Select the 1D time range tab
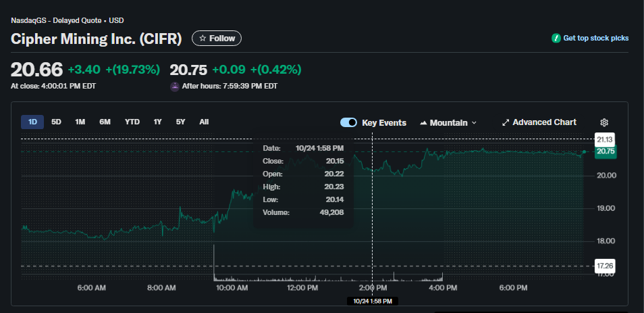 pos(32,122)
